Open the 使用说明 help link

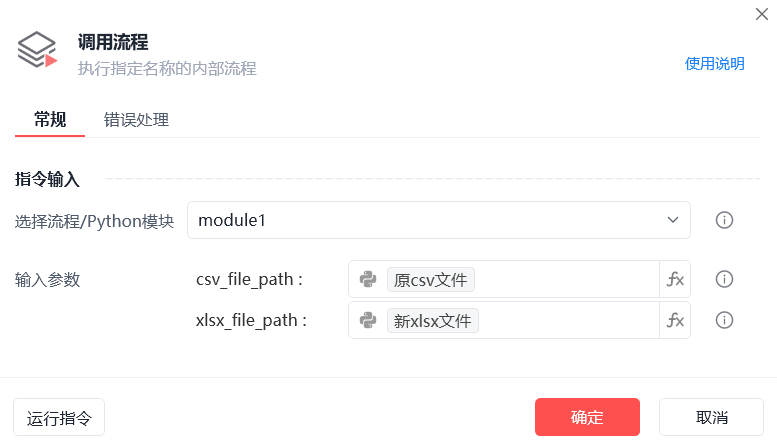tap(714, 64)
